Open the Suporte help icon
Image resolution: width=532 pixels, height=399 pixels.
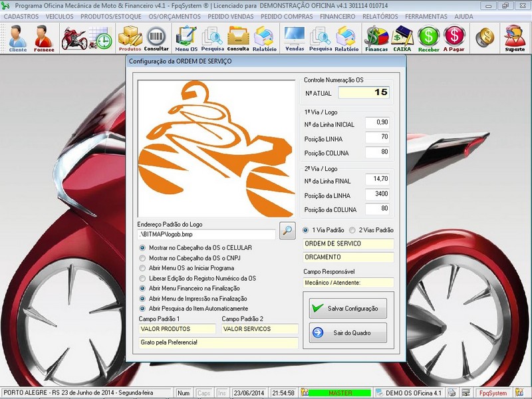pos(515,38)
